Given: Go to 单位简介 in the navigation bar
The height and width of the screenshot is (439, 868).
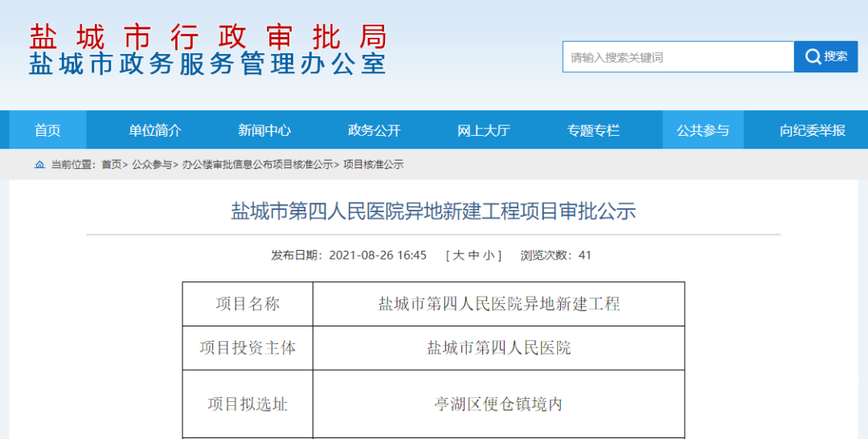Looking at the screenshot, I should (x=155, y=130).
